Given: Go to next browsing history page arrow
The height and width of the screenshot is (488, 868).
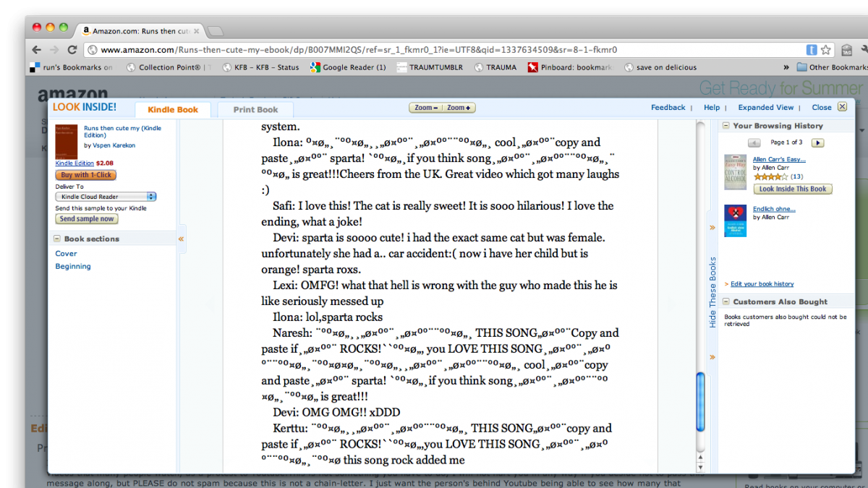Looking at the screenshot, I should point(817,142).
